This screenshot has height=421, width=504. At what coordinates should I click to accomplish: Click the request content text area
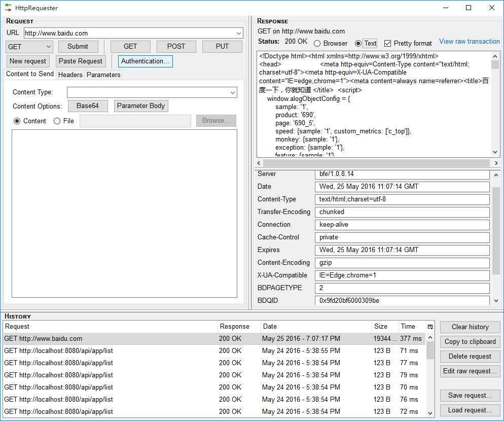tap(124, 214)
